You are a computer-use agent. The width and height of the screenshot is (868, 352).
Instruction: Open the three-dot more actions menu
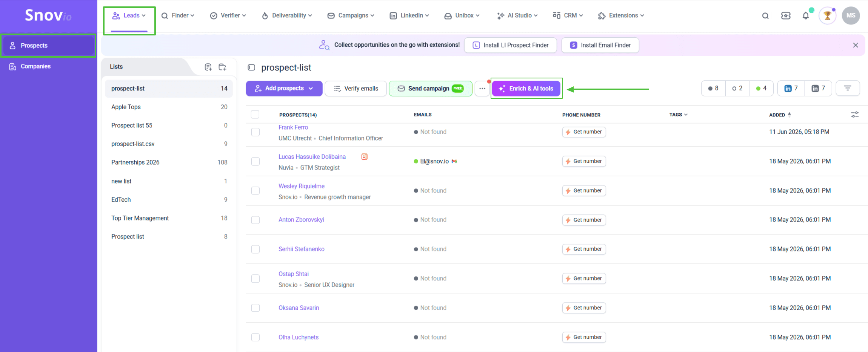tap(482, 89)
